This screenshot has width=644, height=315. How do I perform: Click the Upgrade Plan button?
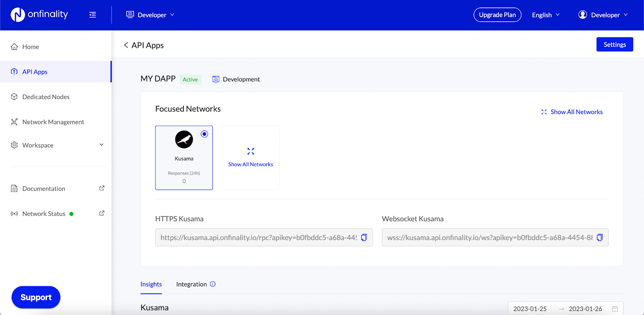point(497,15)
